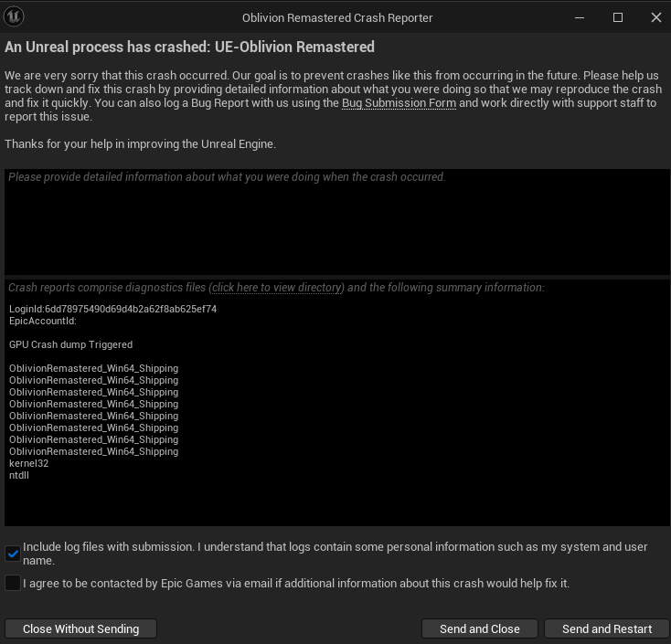
Task: Open the click here to view directory link
Action: tap(276, 288)
